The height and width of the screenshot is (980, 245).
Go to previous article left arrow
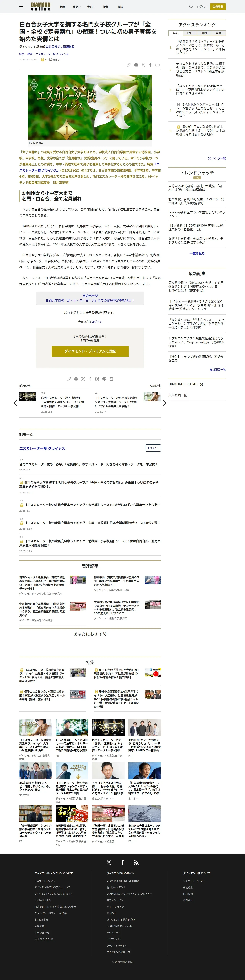click(x=15, y=403)
